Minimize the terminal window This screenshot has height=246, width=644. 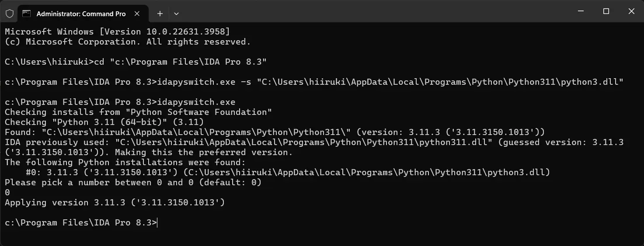click(x=580, y=12)
